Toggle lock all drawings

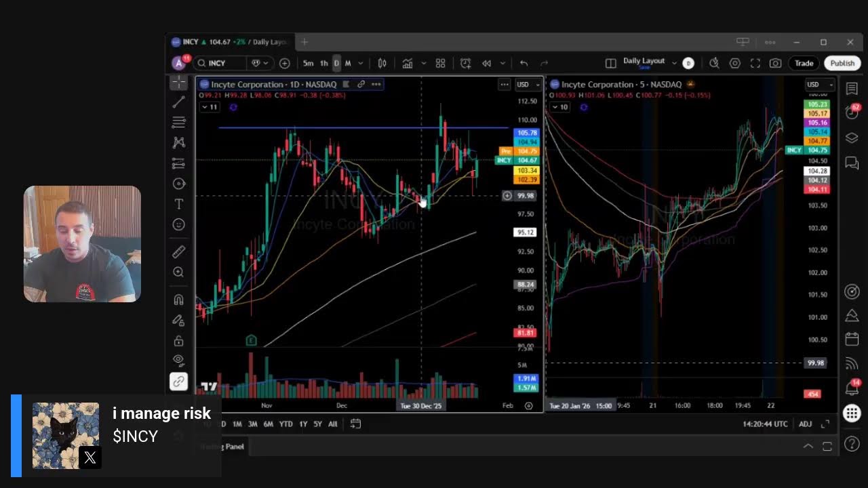[x=178, y=340]
